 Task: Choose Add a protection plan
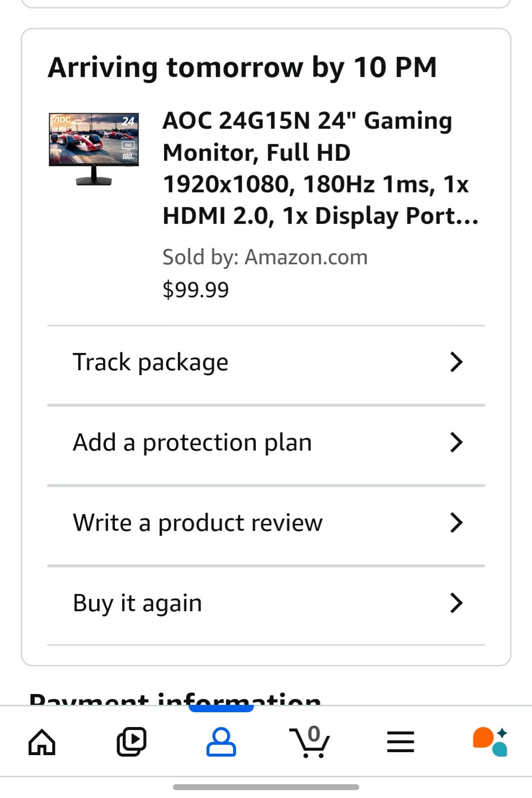pos(192,443)
